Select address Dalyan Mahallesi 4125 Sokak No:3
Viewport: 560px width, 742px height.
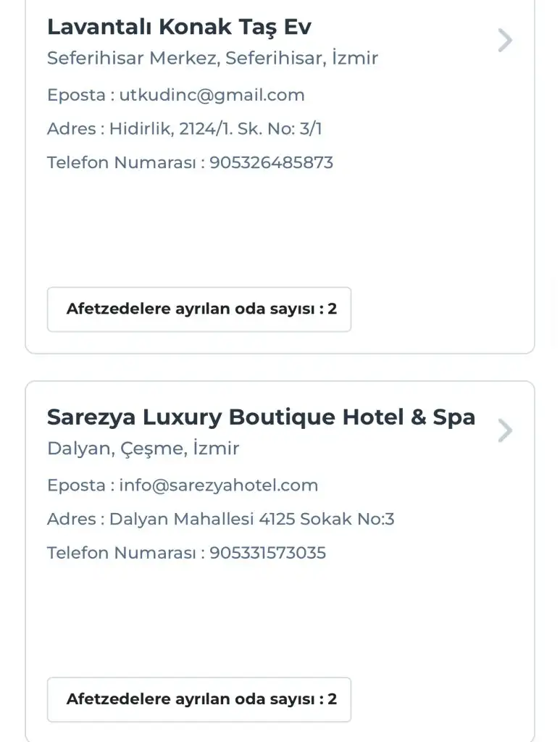pos(251,519)
